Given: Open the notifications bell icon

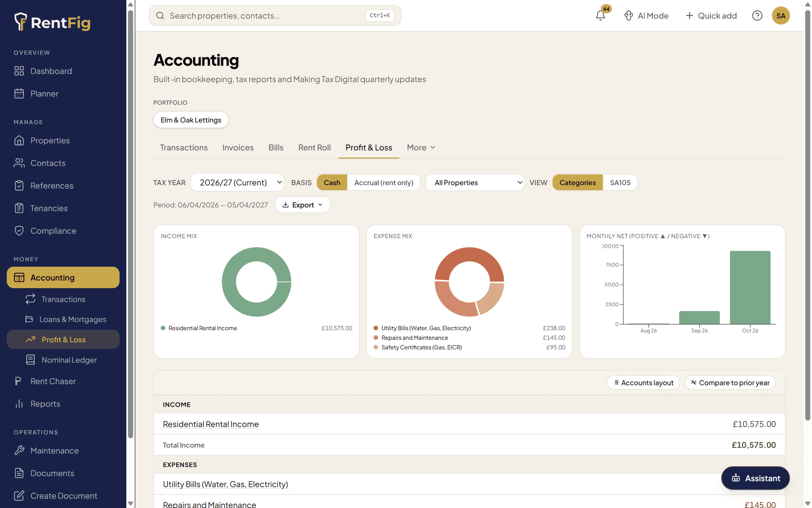Looking at the screenshot, I should coord(600,16).
